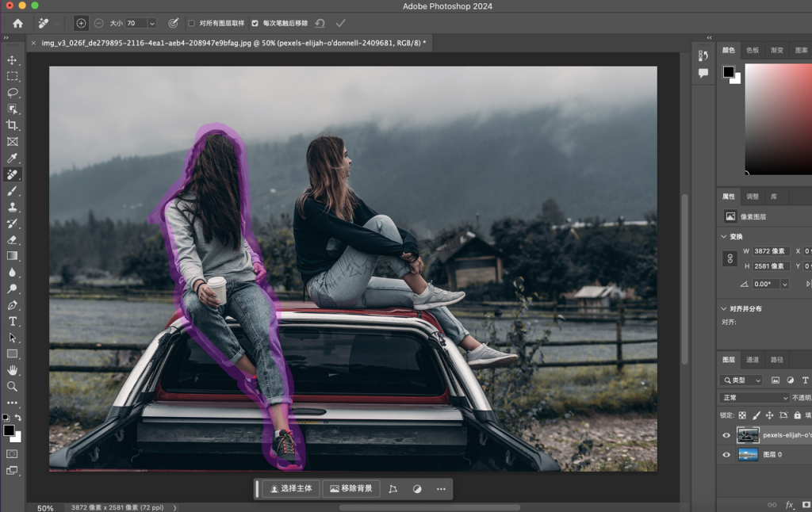The image size is (812, 512).
Task: Toggle lock image pixels brush icon
Action: (756, 415)
